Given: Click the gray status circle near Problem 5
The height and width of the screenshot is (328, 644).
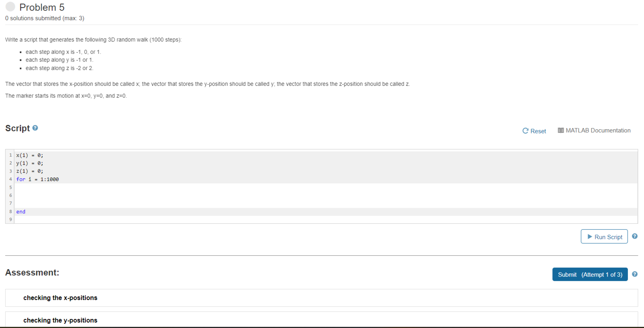Looking at the screenshot, I should click(10, 6).
